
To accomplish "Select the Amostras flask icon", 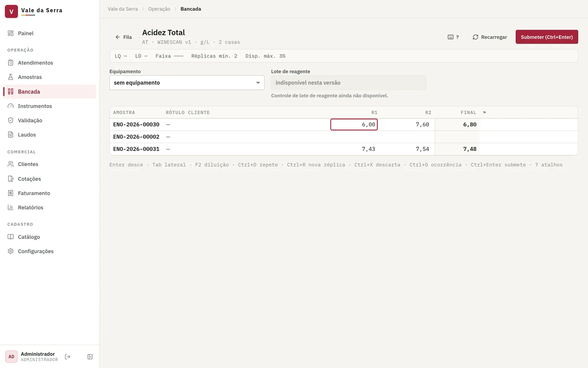I will (x=11, y=77).
